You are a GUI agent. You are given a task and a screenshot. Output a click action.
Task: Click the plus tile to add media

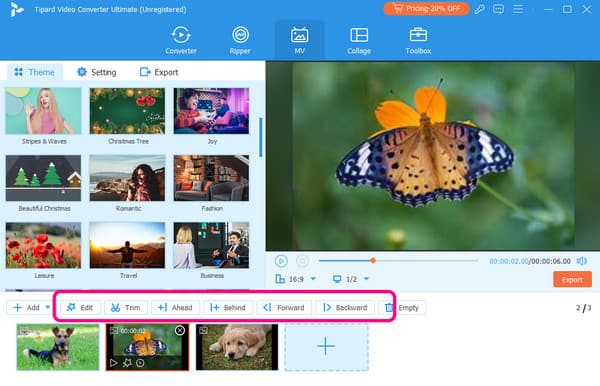tap(326, 347)
